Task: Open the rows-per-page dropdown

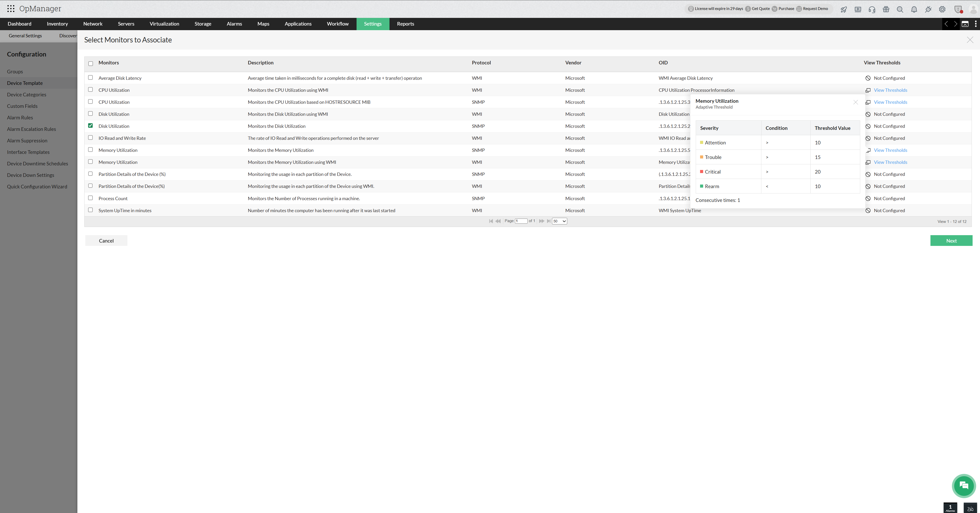Action: click(559, 221)
